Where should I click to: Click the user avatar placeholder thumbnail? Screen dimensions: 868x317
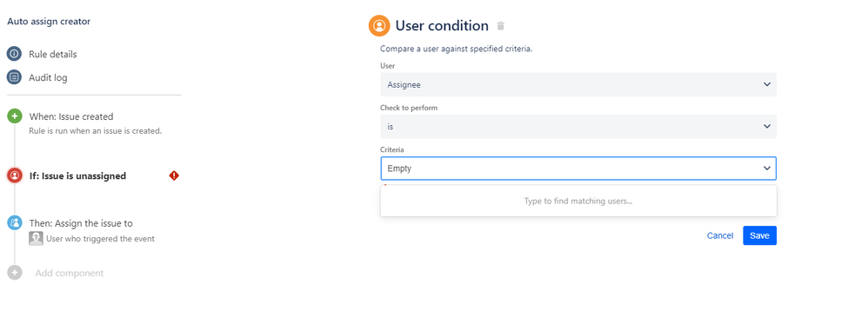click(36, 239)
